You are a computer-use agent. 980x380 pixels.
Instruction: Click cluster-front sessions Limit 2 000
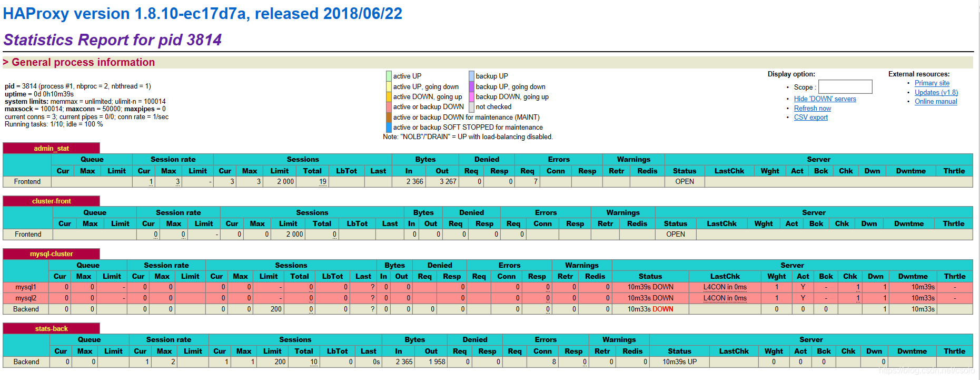pos(295,234)
